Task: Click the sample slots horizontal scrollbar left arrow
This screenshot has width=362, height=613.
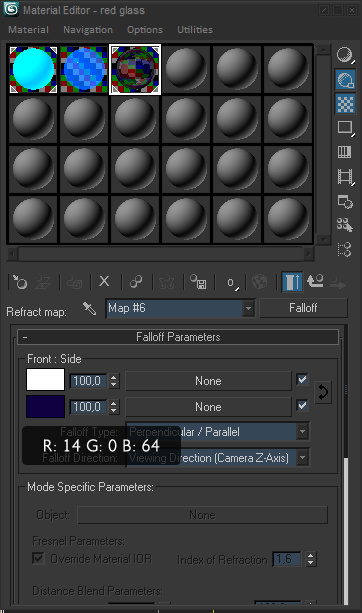Action: (12, 254)
